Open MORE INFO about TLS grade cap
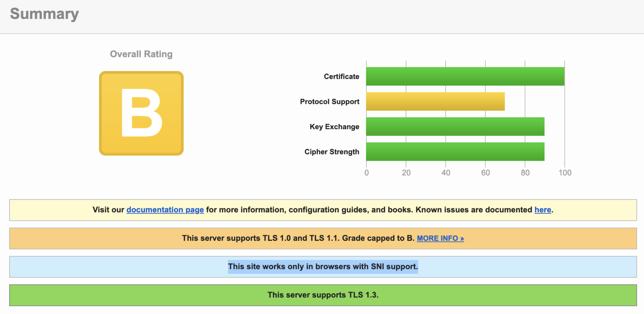This screenshot has height=314, width=644. click(440, 238)
